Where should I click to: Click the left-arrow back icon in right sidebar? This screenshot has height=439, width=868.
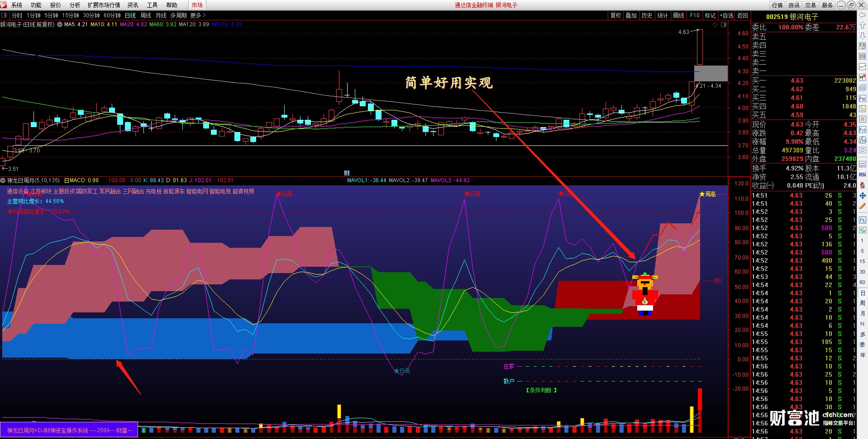[x=862, y=15]
